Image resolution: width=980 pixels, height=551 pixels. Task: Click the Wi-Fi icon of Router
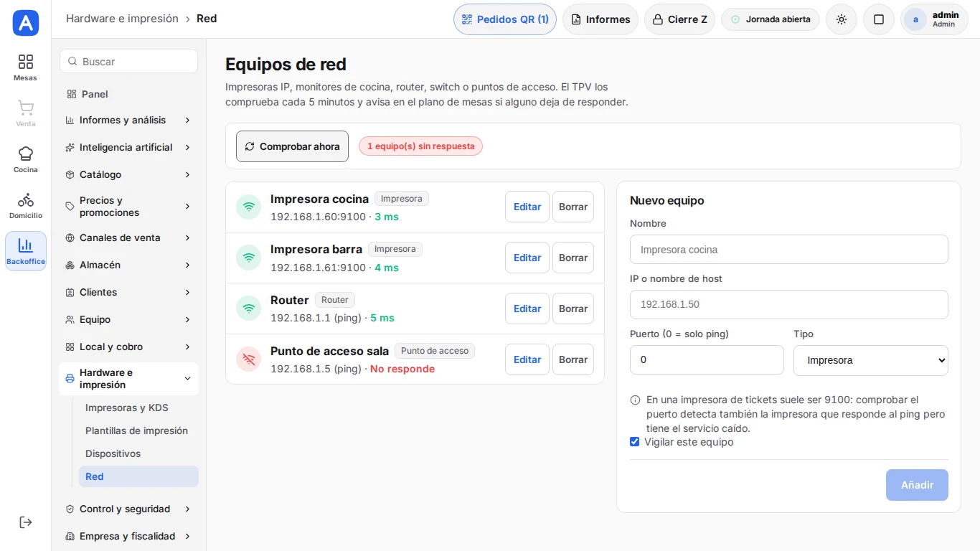tap(249, 309)
